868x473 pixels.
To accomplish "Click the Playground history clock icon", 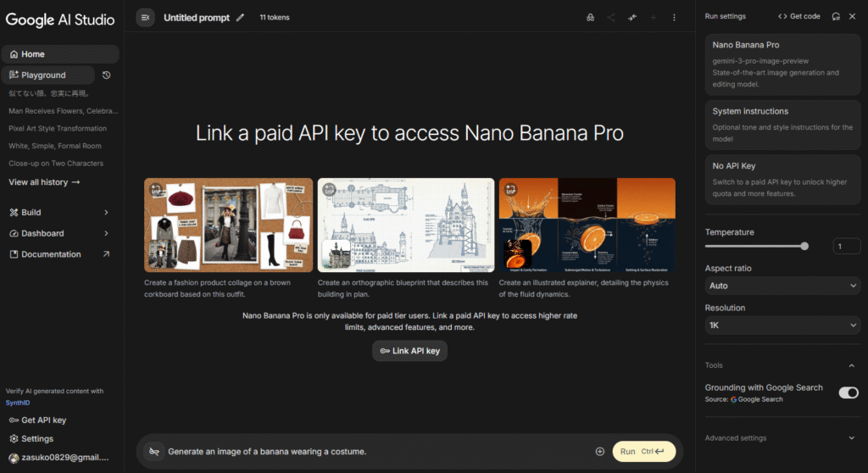I will [106, 75].
